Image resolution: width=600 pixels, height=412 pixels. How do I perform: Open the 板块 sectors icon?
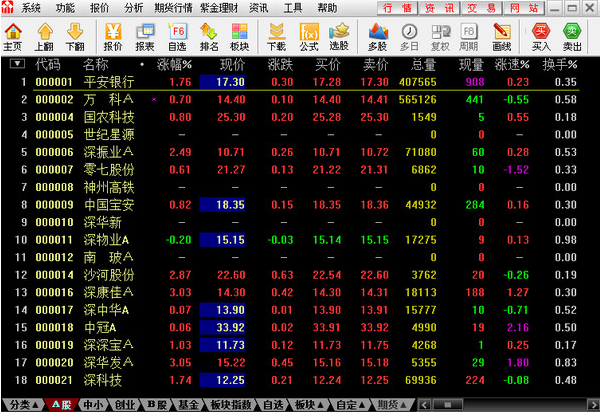point(240,37)
